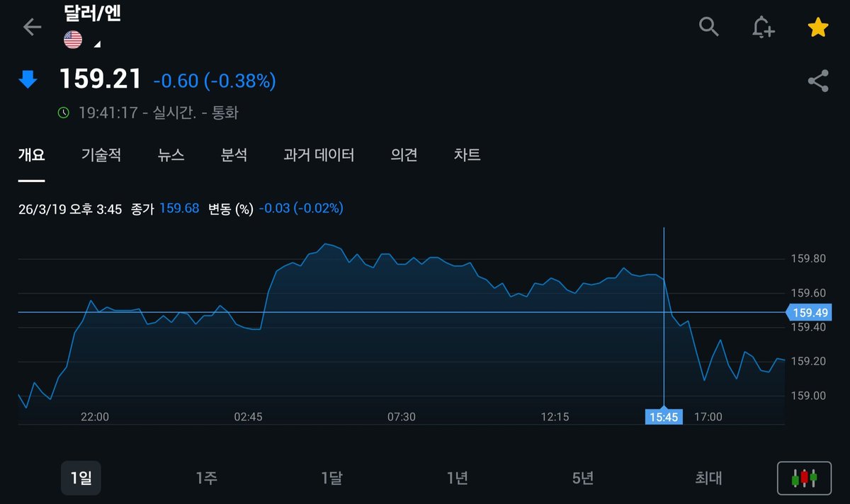Open the share options
The image size is (850, 504).
818,80
